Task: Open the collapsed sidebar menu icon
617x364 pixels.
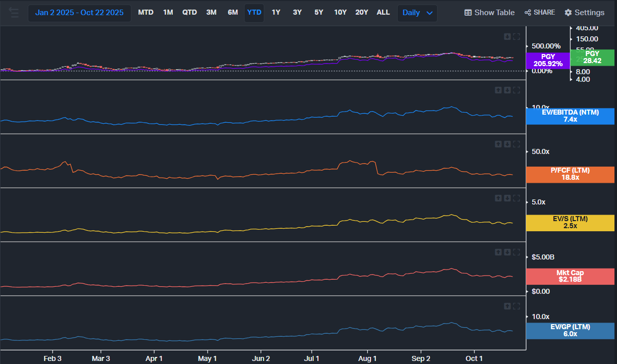Action: [x=14, y=13]
